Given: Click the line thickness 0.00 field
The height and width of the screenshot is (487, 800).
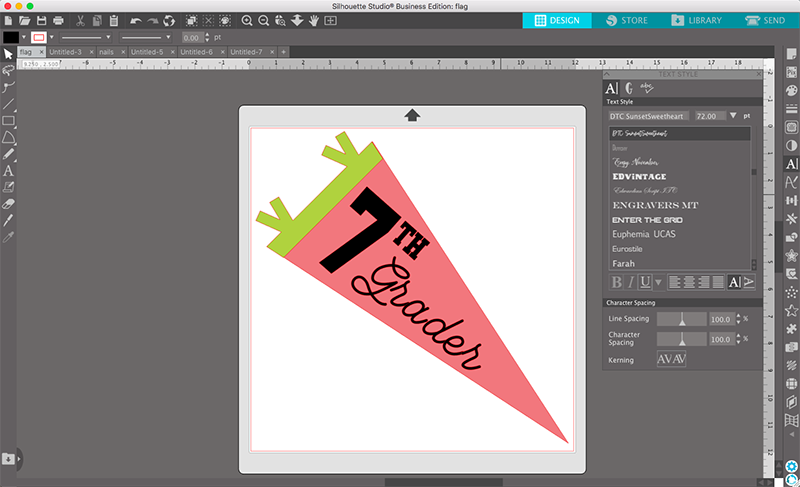Looking at the screenshot, I should click(x=192, y=38).
